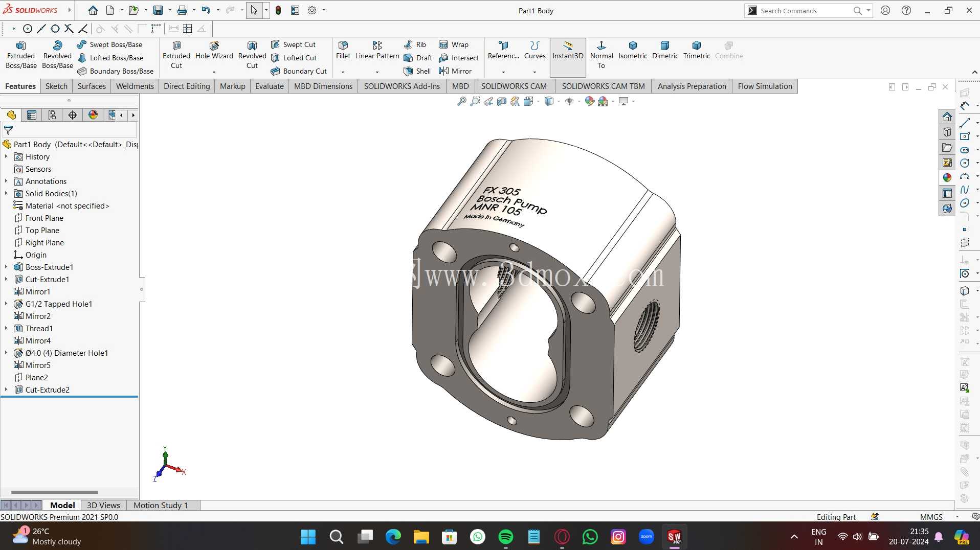This screenshot has width=980, height=550.
Task: Switch to Dimetric view
Action: coord(665,51)
